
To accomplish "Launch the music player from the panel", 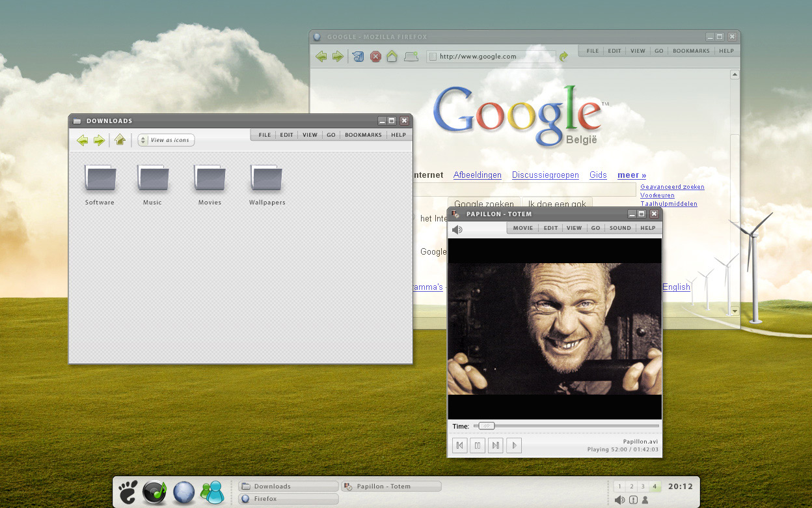I will [155, 492].
